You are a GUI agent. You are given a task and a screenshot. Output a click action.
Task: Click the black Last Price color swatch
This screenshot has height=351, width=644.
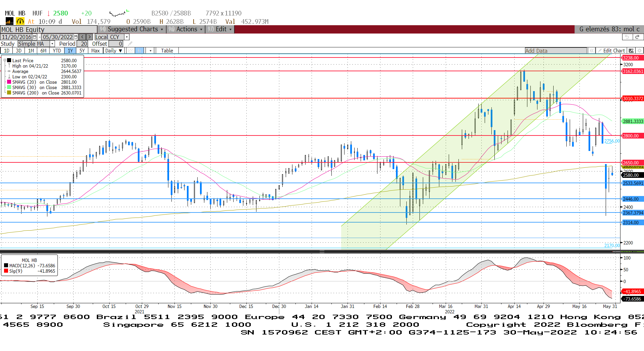coord(9,61)
